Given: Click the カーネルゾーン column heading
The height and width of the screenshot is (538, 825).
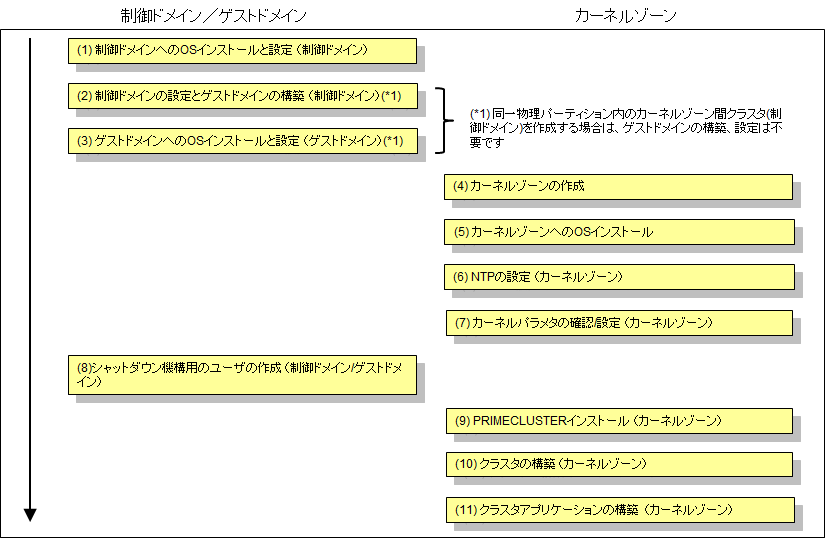Looking at the screenshot, I should click(x=625, y=16).
